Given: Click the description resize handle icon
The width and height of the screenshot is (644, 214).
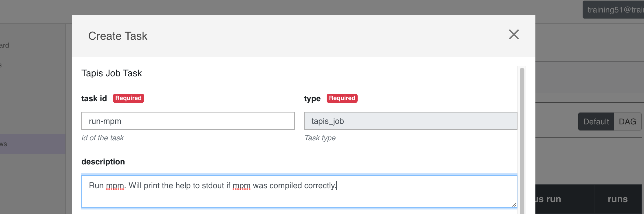Looking at the screenshot, I should [x=514, y=205].
